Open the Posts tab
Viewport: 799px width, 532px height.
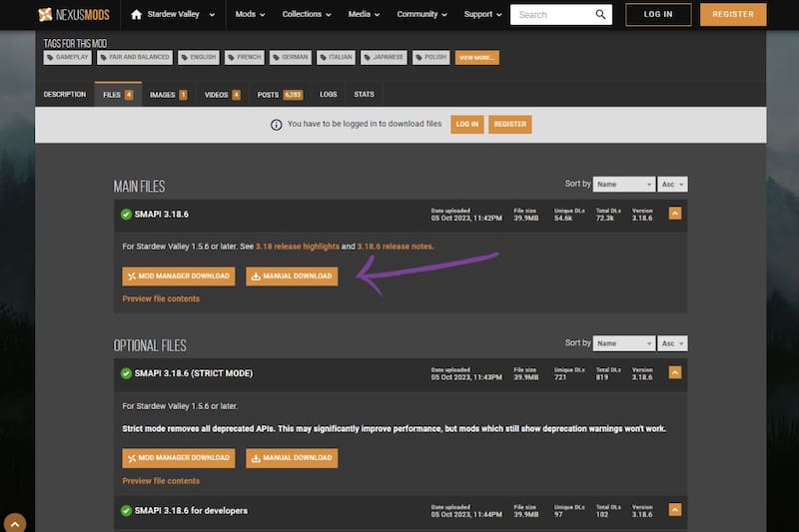(280, 95)
